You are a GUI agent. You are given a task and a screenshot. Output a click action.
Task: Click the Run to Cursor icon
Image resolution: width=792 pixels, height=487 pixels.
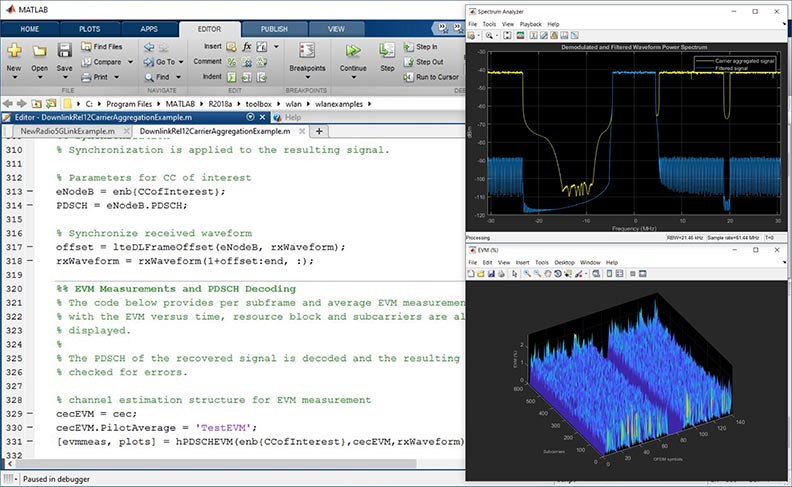(408, 76)
